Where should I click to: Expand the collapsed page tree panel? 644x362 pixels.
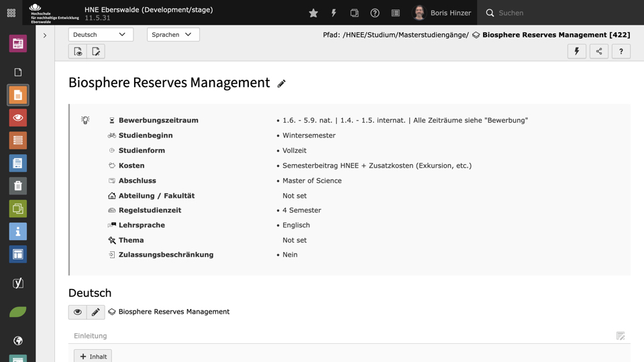[x=45, y=36]
